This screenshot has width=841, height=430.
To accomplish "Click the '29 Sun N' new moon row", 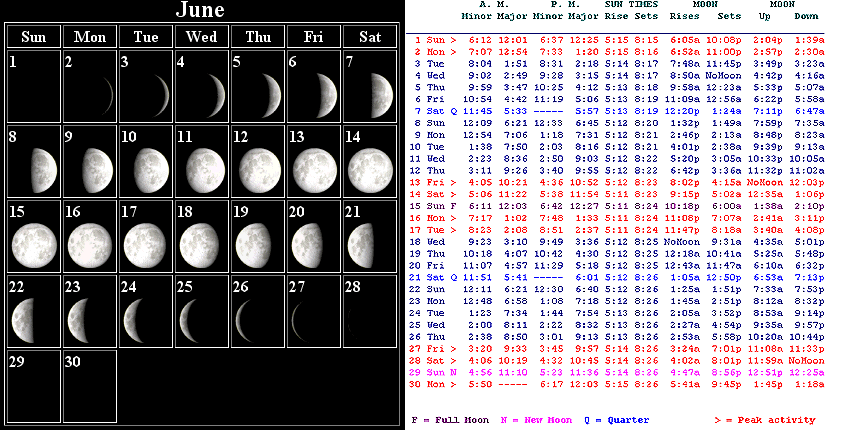I will coord(618,371).
